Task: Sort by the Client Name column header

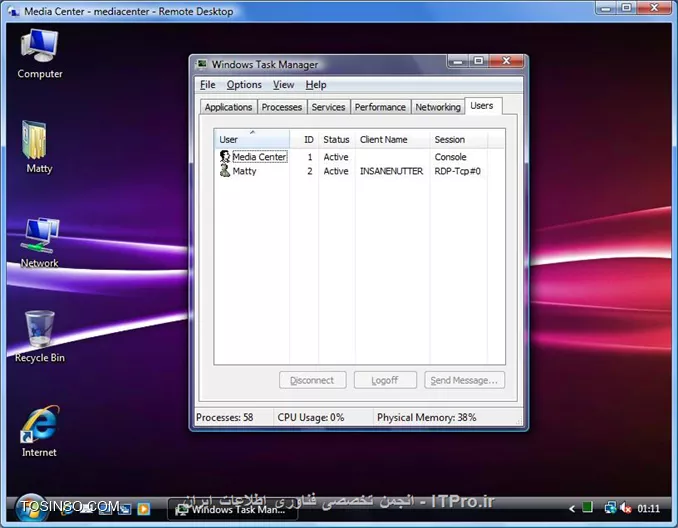Action: coord(392,139)
